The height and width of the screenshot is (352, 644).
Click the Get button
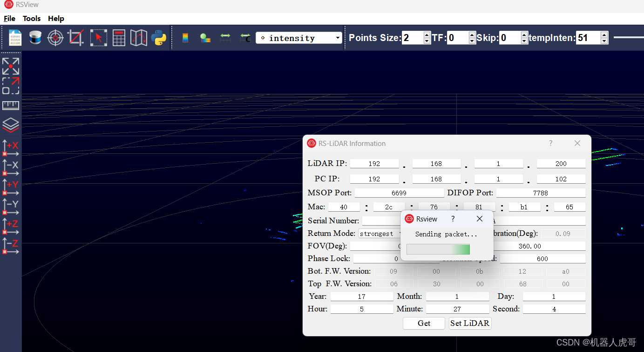[x=424, y=323]
